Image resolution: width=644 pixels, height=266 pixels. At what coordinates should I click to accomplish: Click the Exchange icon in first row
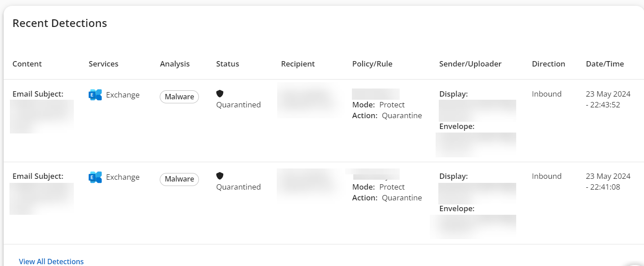click(x=95, y=95)
